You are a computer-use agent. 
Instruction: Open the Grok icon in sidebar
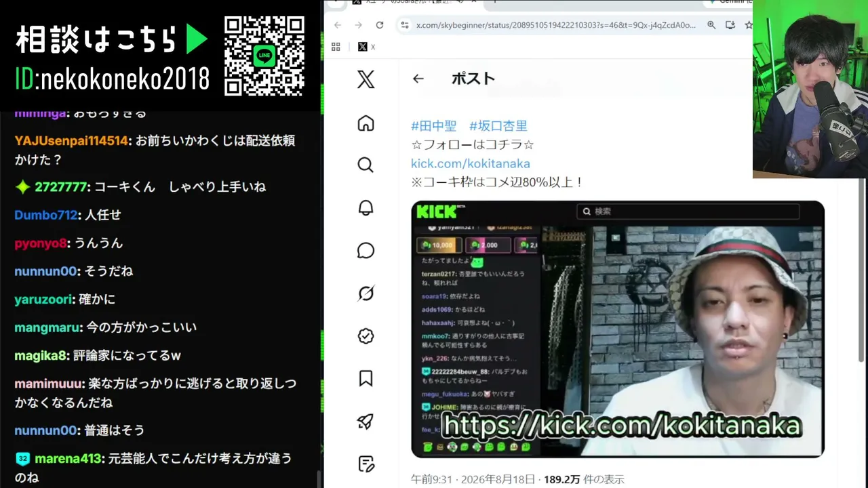coord(366,293)
